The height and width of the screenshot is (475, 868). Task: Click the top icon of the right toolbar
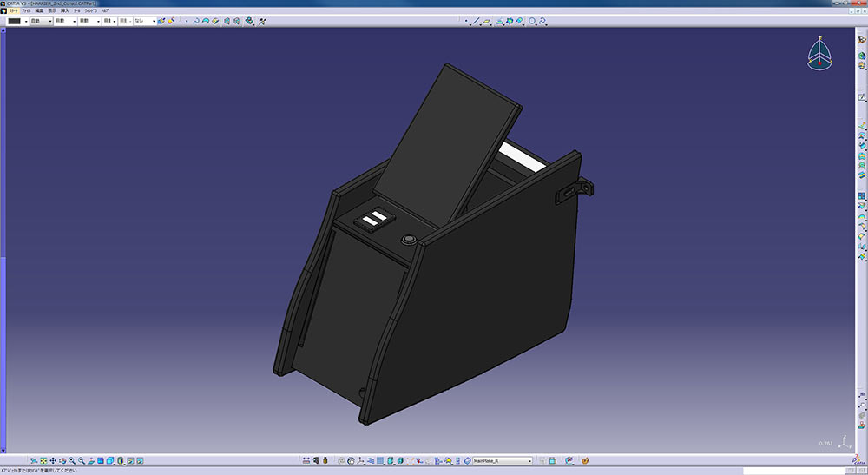(x=862, y=39)
